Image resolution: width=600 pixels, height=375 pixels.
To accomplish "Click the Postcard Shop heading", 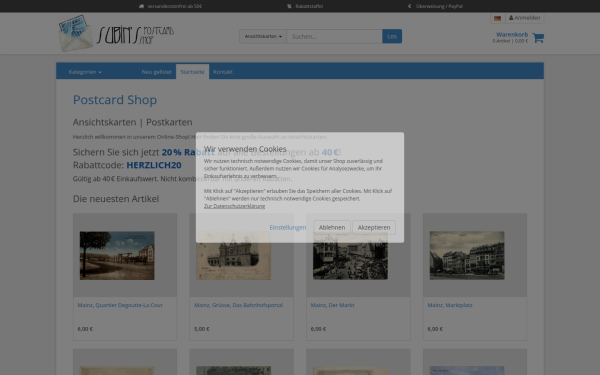I will click(x=115, y=99).
